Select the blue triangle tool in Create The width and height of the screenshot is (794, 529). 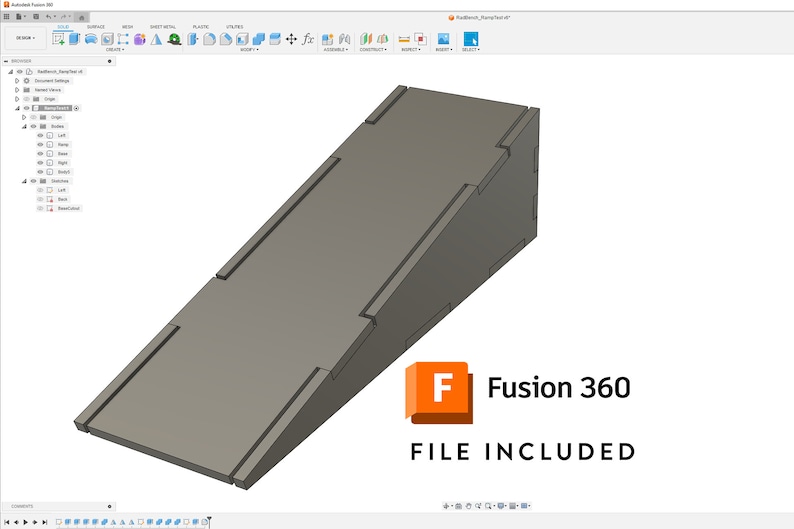click(156, 39)
